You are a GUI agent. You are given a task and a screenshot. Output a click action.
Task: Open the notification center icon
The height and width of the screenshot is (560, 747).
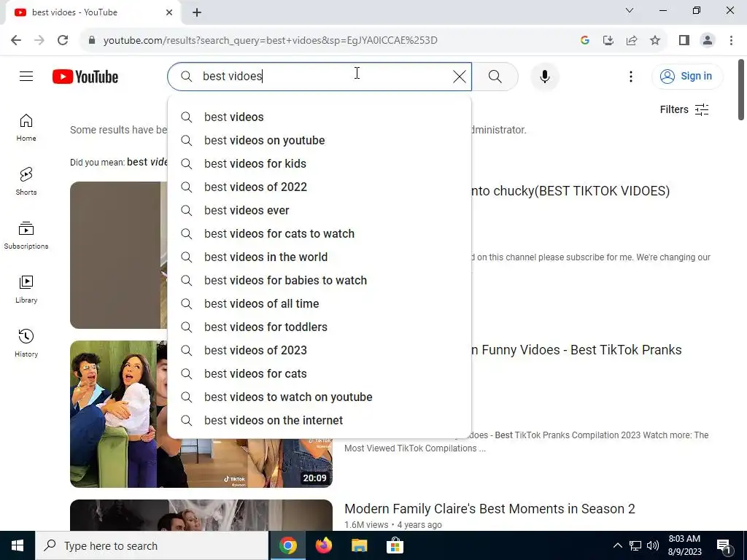(x=724, y=545)
